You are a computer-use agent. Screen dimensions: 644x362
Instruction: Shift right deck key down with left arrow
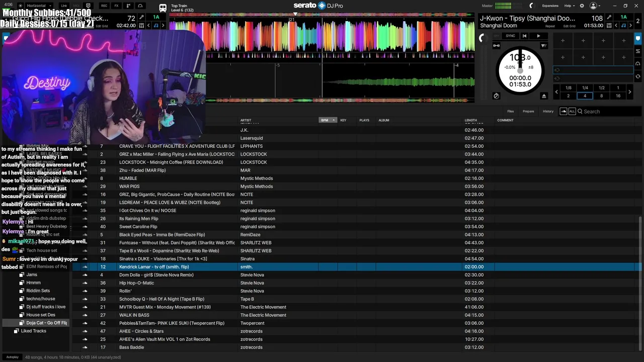click(616, 25)
